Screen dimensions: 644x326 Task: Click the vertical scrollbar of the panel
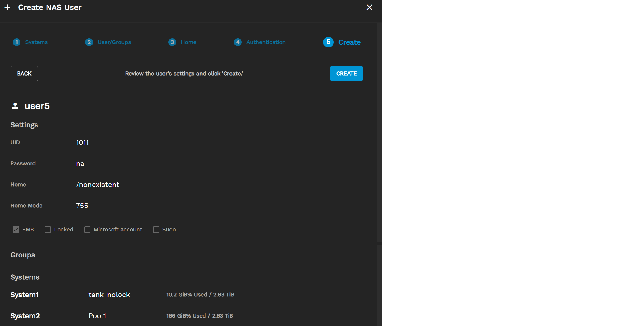coord(379,132)
